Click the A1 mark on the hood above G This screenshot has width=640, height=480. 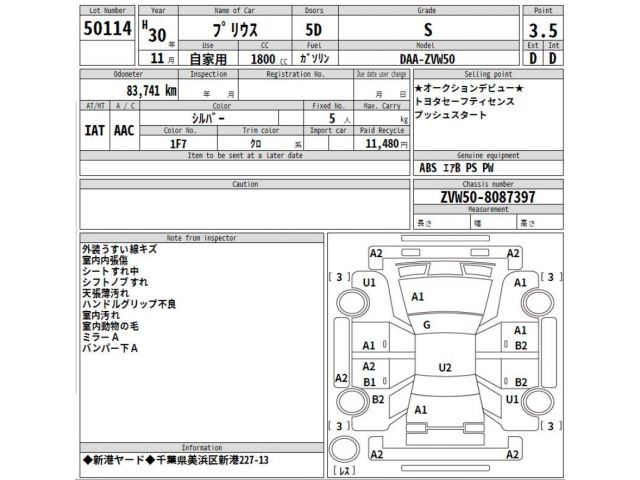click(418, 297)
